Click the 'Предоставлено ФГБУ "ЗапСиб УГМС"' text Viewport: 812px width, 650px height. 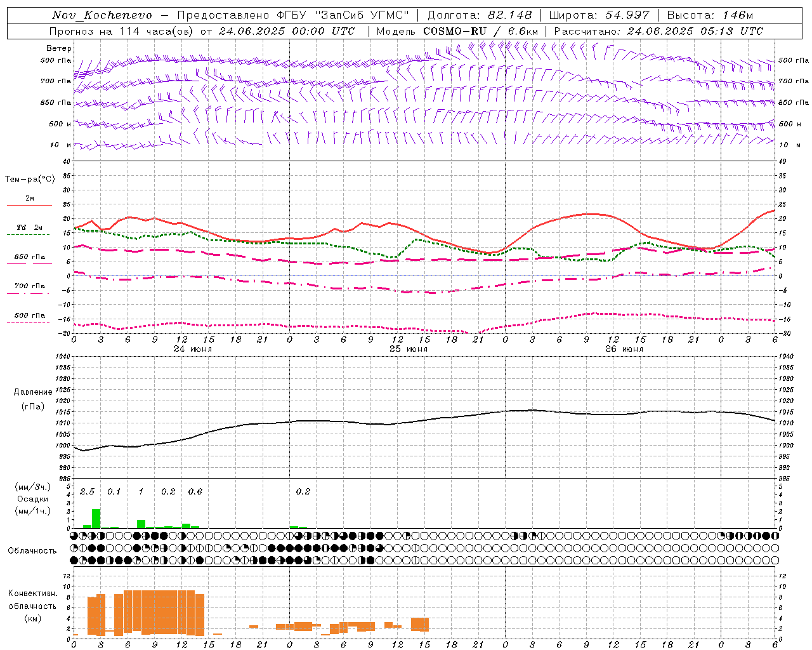pos(293,15)
